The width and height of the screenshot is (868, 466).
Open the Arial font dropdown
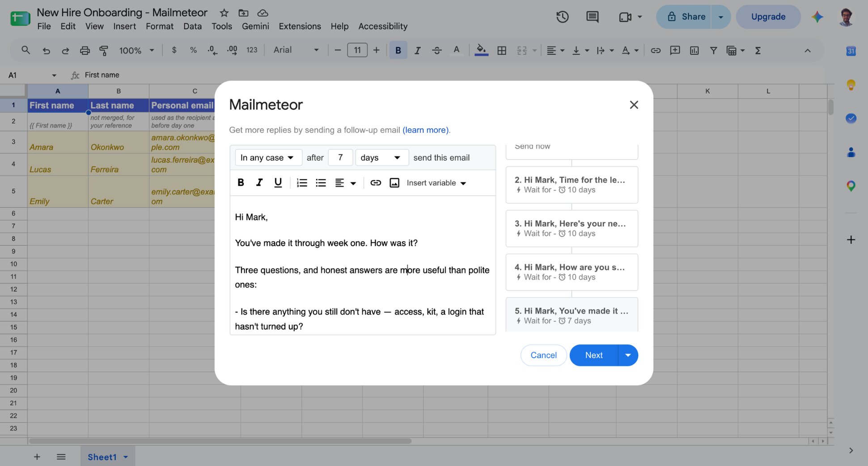coord(296,50)
